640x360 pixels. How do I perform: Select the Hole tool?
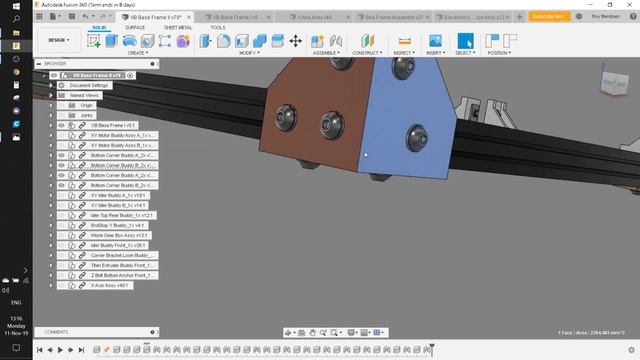pos(147,41)
